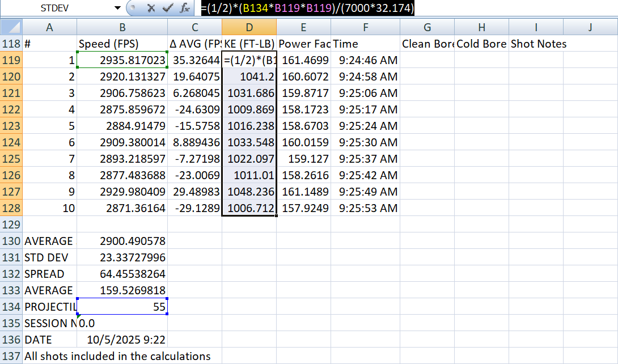The image size is (618, 364).
Task: Click the Shot Notes header cell
Action: point(536,44)
